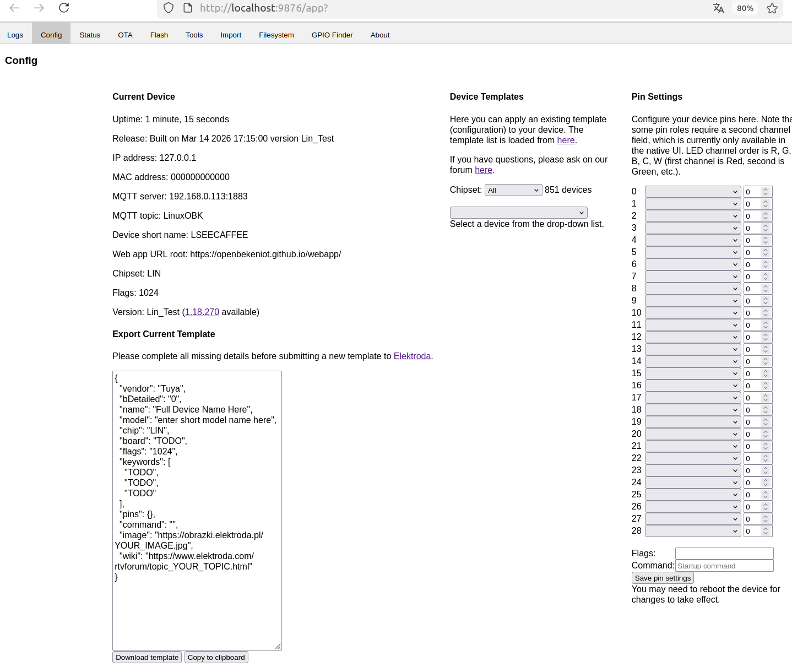Click the "Device short name: LSEECAFFEE" text
This screenshot has height=672, width=792.
(x=180, y=235)
